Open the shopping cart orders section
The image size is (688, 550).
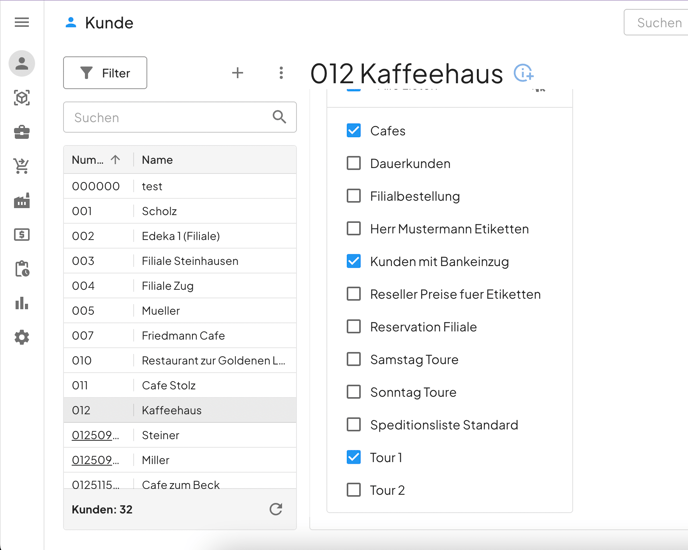(22, 166)
